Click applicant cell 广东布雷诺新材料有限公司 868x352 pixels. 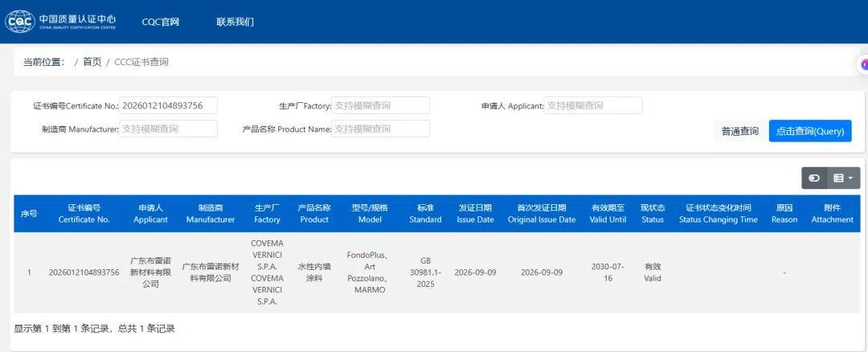(150, 272)
